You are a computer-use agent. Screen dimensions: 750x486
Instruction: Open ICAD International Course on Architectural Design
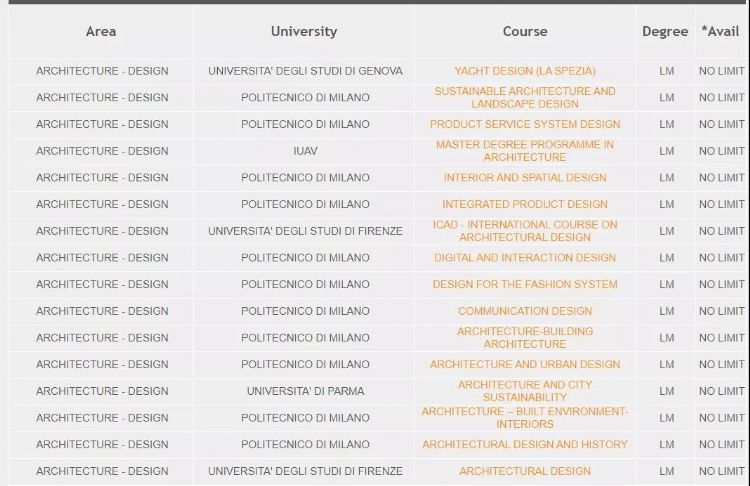click(x=525, y=231)
